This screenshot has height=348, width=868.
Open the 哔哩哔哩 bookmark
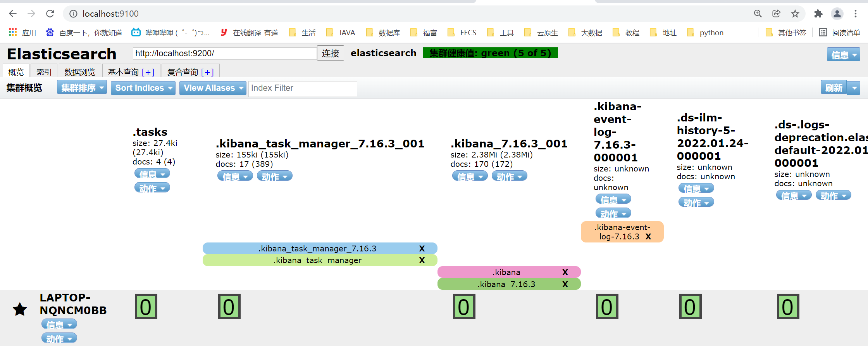click(170, 33)
